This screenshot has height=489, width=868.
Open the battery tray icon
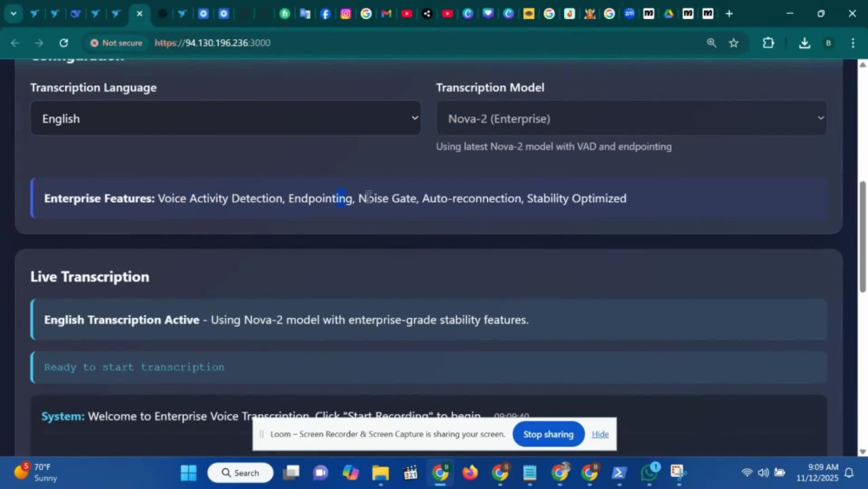click(780, 472)
